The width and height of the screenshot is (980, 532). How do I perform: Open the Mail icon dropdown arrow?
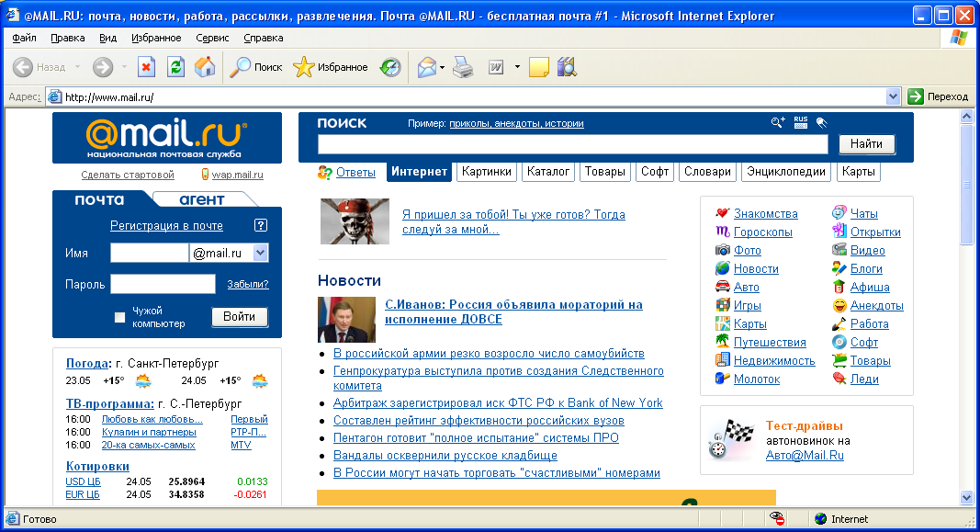click(443, 67)
